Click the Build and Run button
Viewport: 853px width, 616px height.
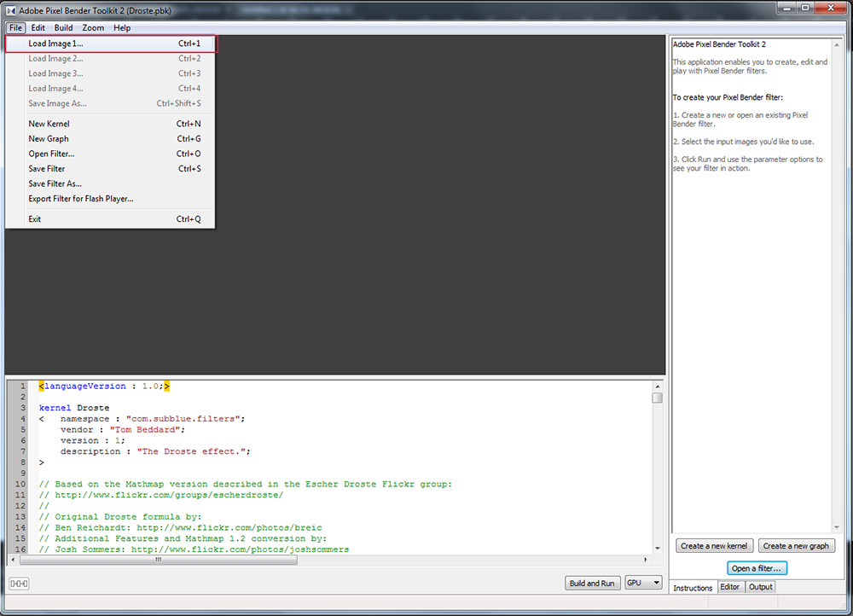coord(592,584)
